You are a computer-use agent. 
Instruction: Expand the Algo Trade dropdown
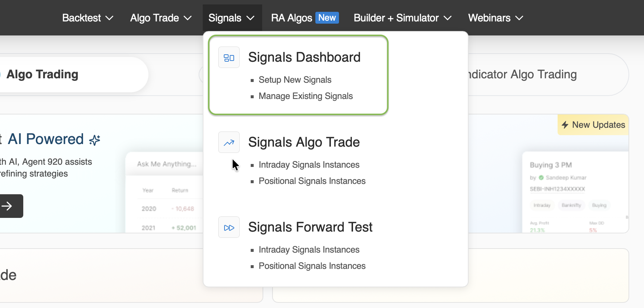[160, 17]
